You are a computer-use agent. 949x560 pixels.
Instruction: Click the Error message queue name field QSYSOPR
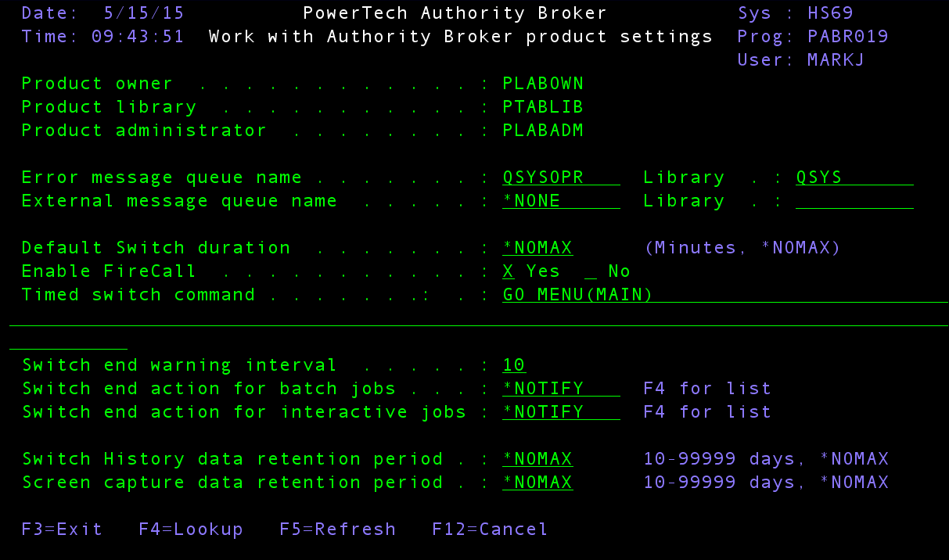tap(562, 178)
